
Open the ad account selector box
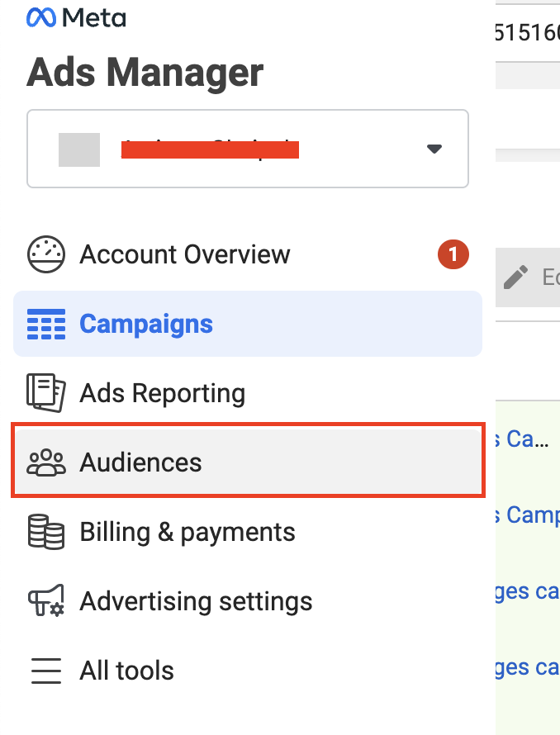coord(248,149)
